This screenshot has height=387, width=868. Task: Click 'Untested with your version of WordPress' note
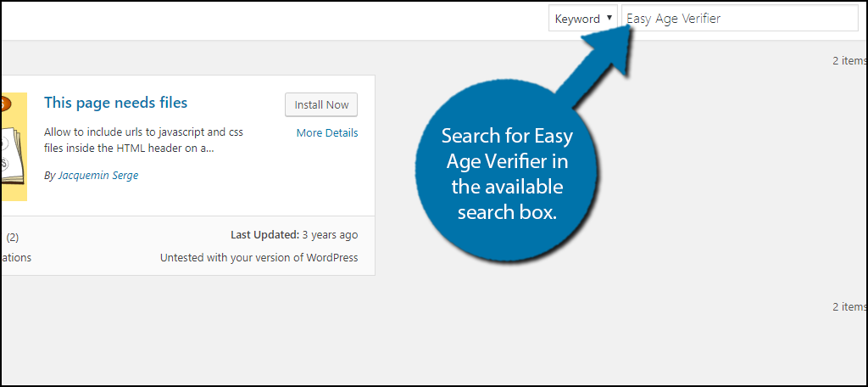point(259,258)
